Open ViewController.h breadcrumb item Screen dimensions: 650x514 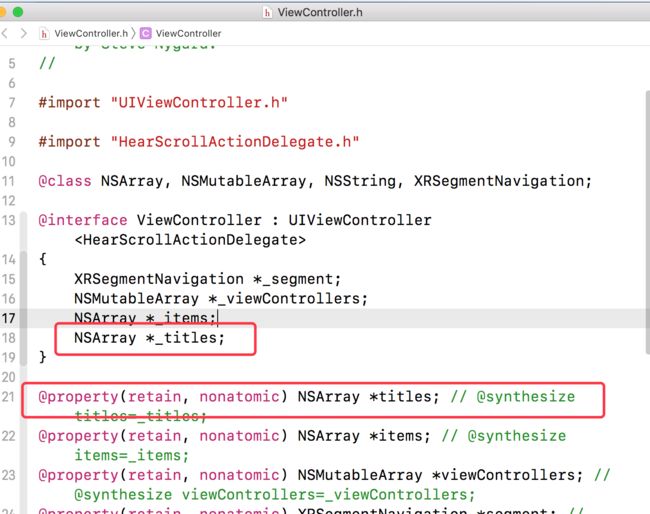(x=91, y=34)
